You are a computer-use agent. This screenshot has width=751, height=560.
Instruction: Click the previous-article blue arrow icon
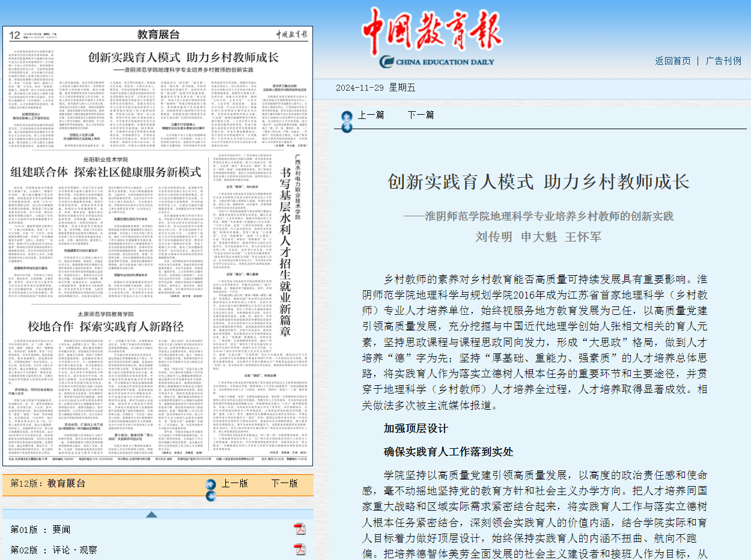pyautogui.click(x=345, y=116)
